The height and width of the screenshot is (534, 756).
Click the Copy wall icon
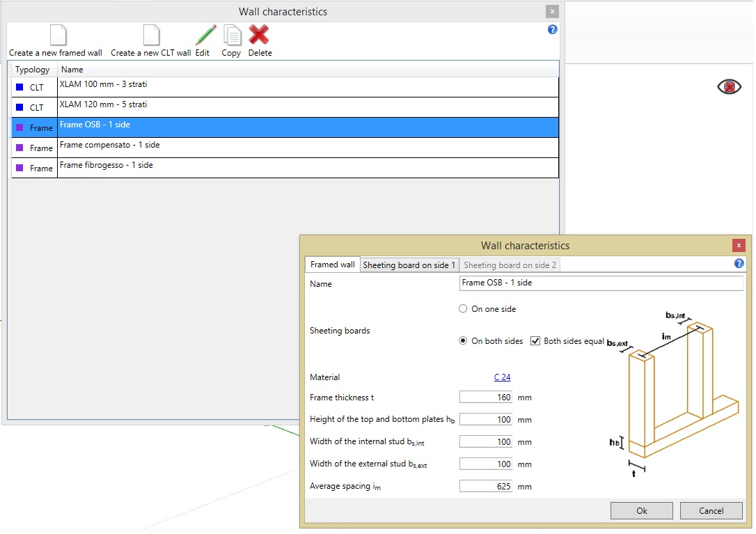[232, 36]
